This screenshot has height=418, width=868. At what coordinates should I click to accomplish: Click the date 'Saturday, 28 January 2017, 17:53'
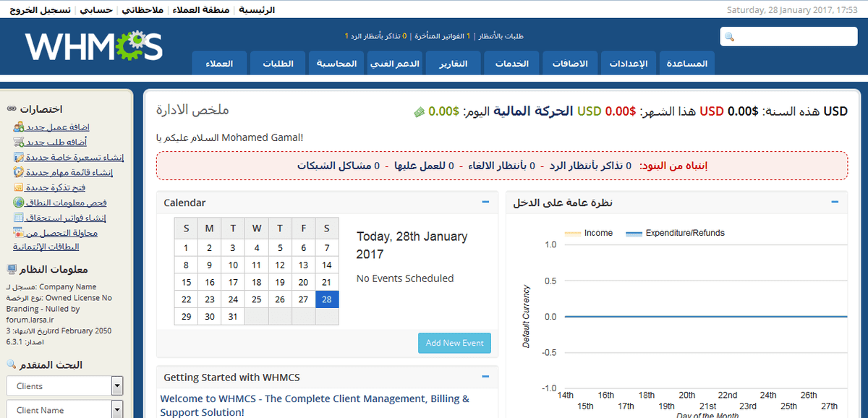[792, 10]
